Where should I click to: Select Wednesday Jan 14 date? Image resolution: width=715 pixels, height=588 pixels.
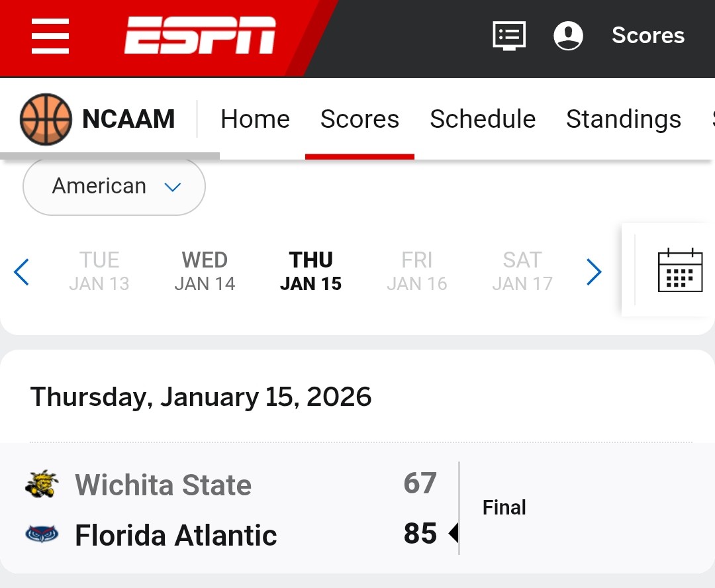pos(205,271)
